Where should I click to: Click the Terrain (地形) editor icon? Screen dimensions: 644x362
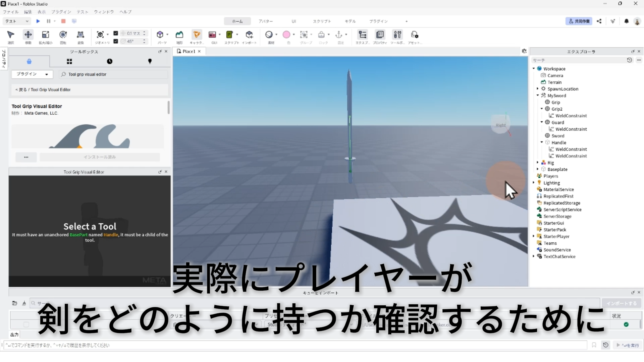coord(179,35)
